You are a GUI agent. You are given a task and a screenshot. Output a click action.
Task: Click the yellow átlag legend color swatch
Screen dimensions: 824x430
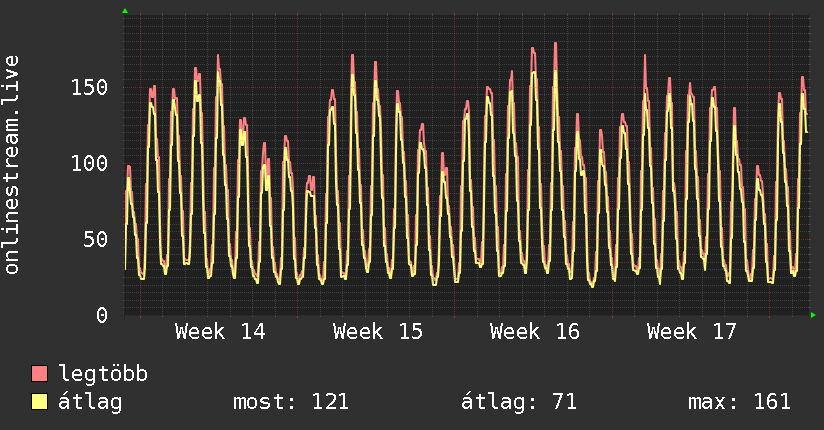pyautogui.click(x=39, y=401)
